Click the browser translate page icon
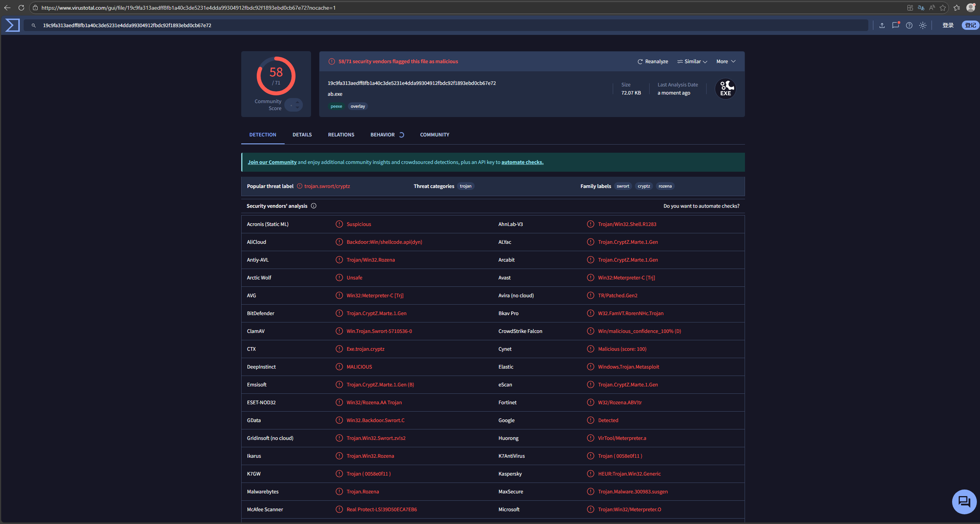The width and height of the screenshot is (980, 524). [921, 8]
